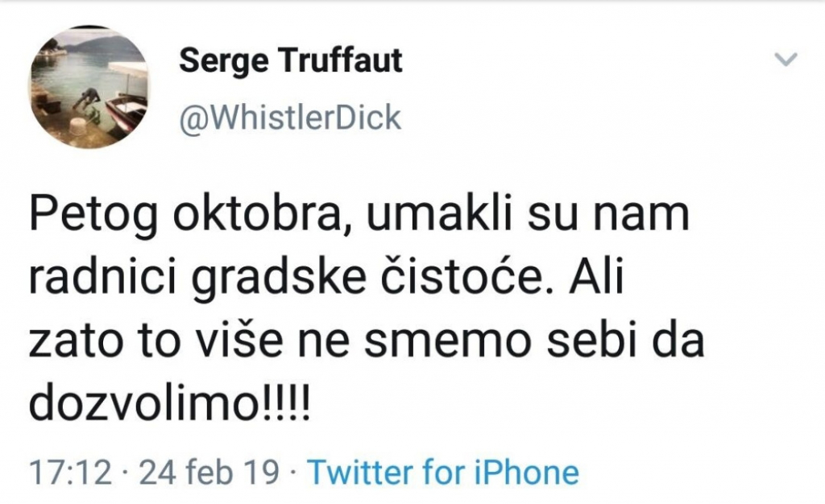The image size is (825, 504).
Task: Open the Serge Truffaut display name
Action: (x=290, y=61)
